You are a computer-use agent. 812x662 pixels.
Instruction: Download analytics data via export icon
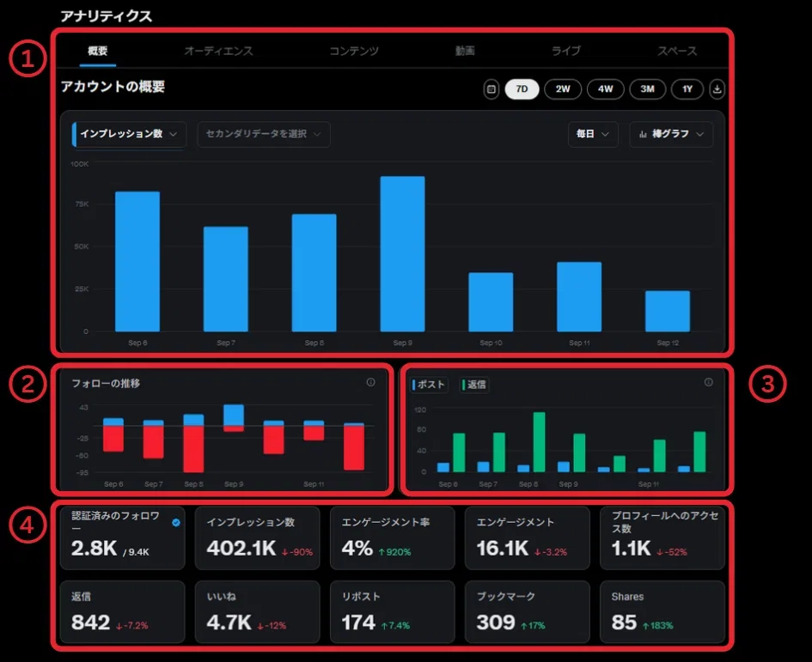[717, 89]
